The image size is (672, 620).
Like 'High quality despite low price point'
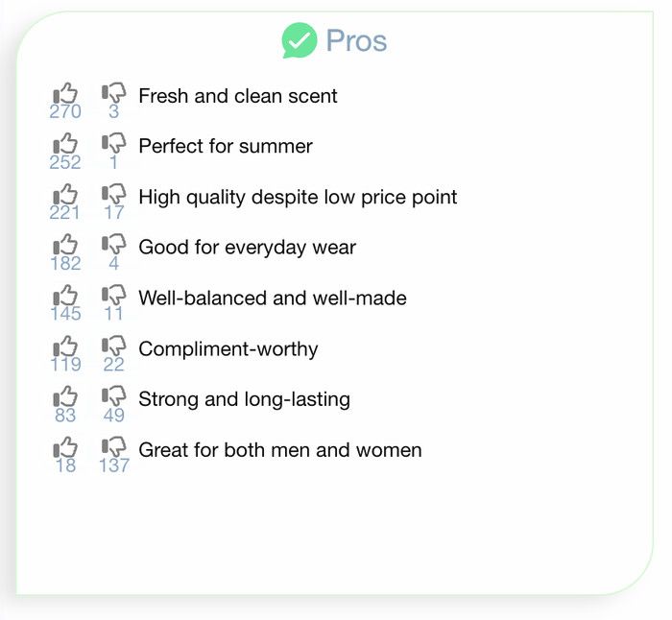coord(65,194)
